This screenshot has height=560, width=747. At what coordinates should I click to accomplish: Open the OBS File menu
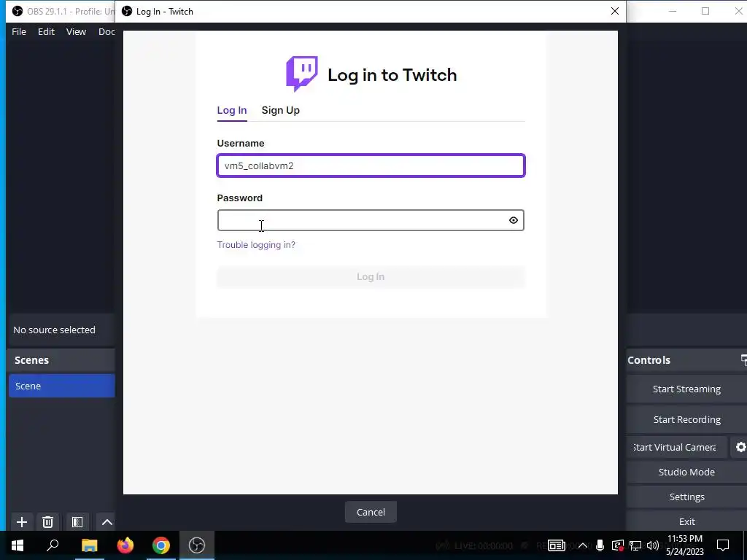19,31
